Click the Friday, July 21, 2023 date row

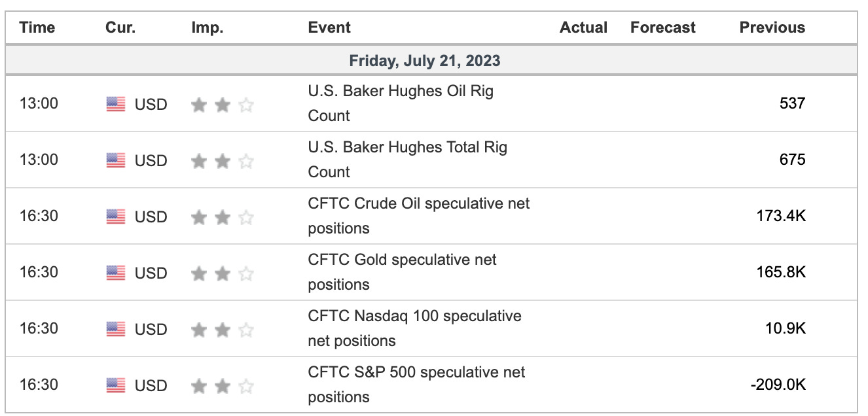431,61
